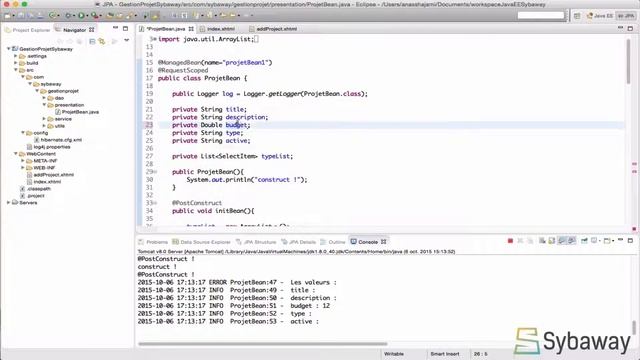Toggle show console when standard error changes
This screenshot has width=640, height=360.
(x=572, y=241)
